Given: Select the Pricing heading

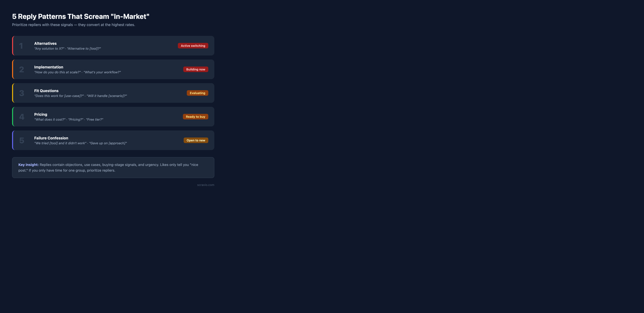Looking at the screenshot, I should [x=41, y=114].
